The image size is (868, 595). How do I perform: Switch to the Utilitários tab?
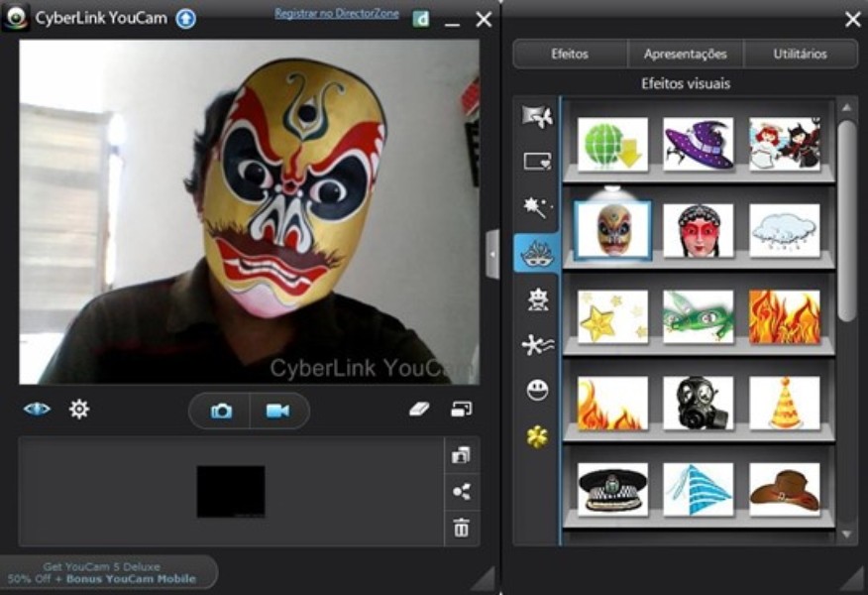pos(800,54)
